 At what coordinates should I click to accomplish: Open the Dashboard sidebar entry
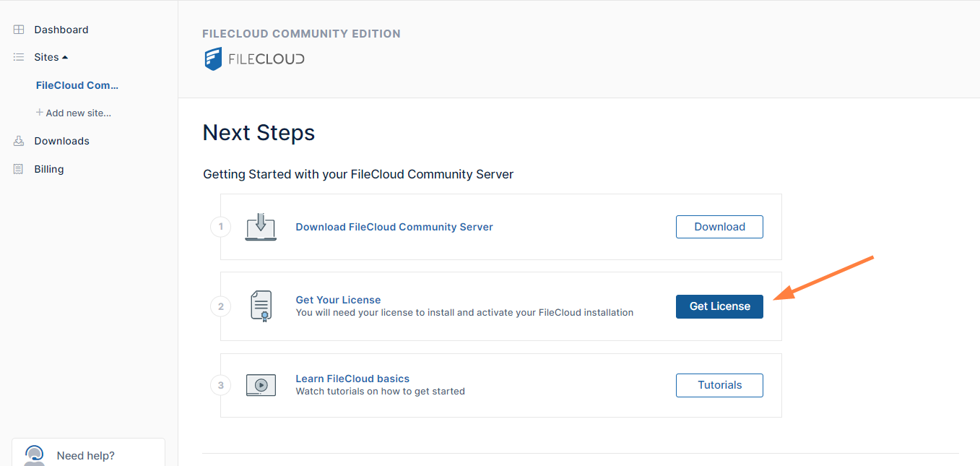point(61,29)
